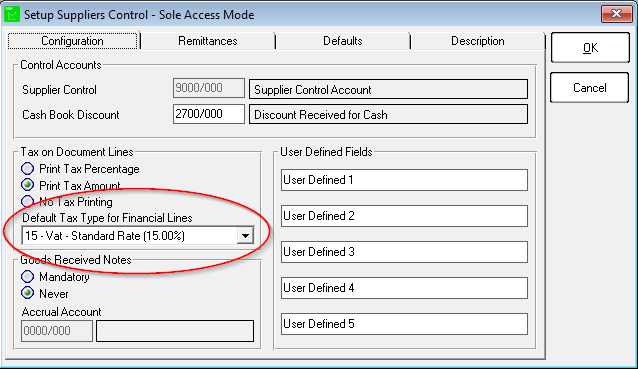This screenshot has height=369, width=638.
Task: Confirm settings with the OK button
Action: [x=590, y=48]
